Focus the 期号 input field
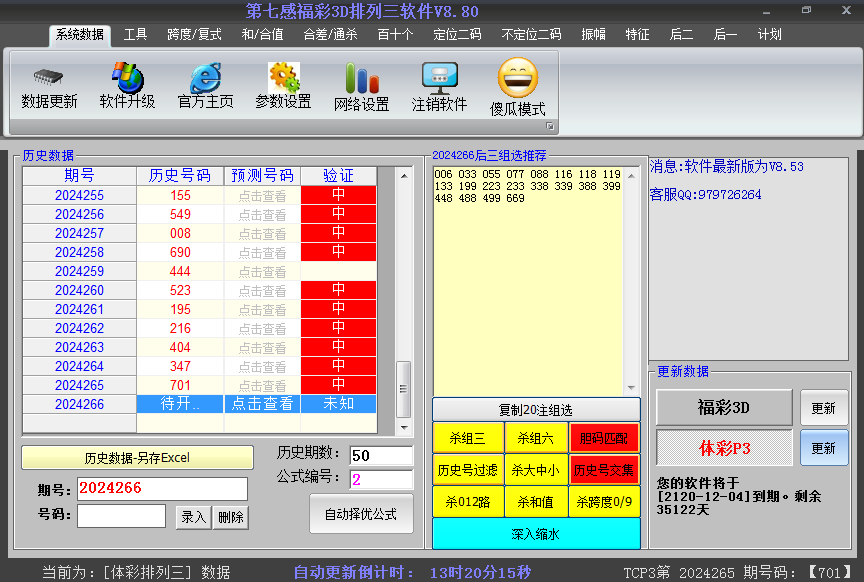 click(162, 489)
